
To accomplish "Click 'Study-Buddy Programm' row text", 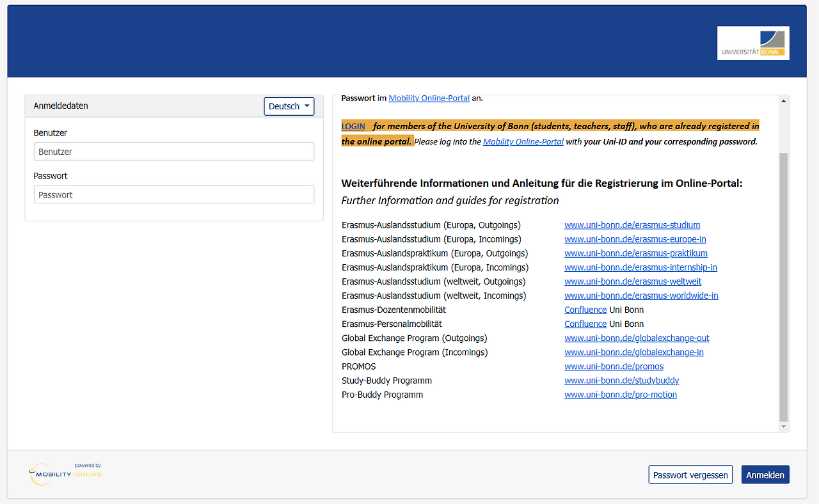I will point(387,381).
